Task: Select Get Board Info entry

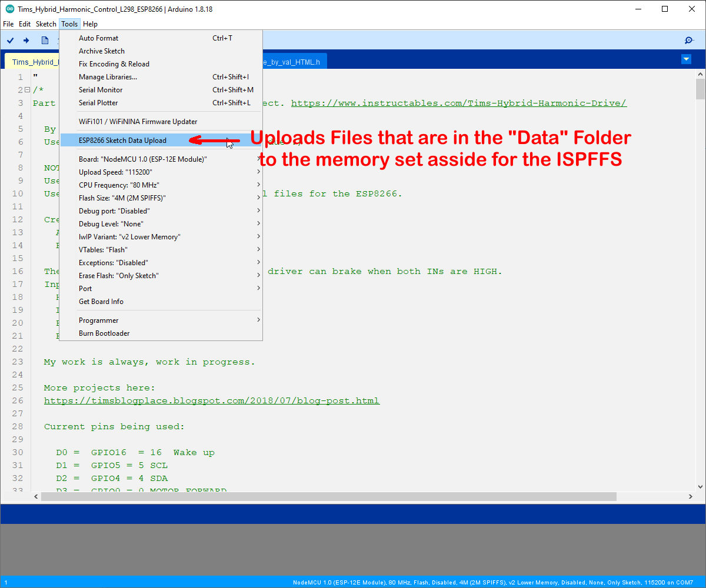Action: coord(161,302)
